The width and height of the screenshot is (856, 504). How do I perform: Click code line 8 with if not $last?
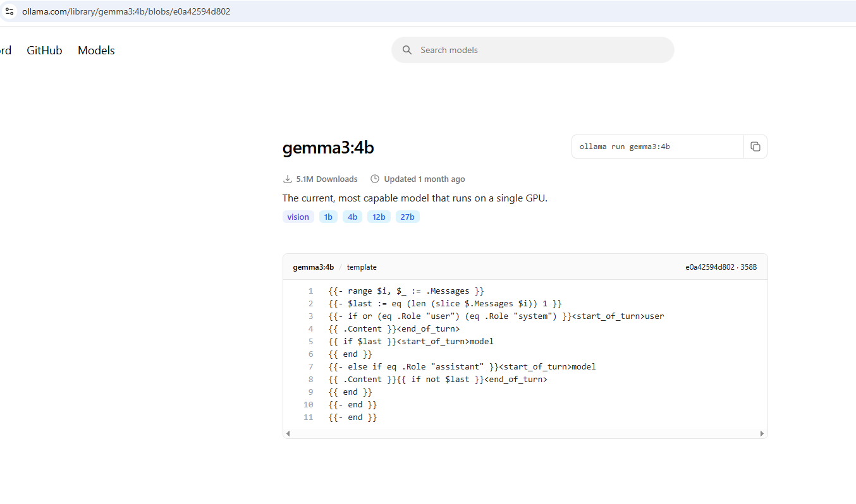[437, 380]
